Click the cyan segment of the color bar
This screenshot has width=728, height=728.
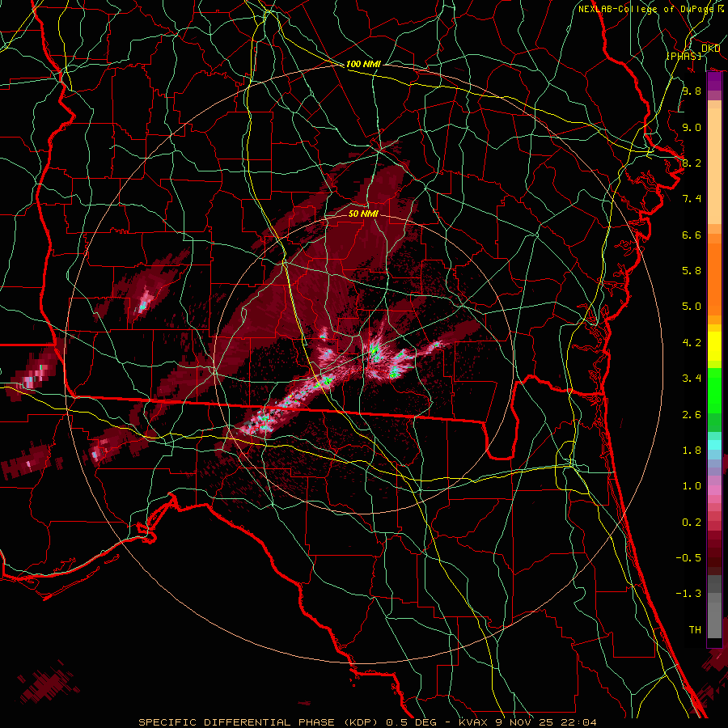pyautogui.click(x=714, y=445)
